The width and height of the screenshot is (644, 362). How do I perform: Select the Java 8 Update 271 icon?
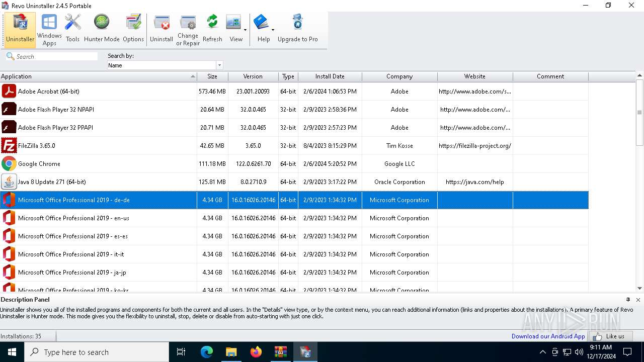9,182
